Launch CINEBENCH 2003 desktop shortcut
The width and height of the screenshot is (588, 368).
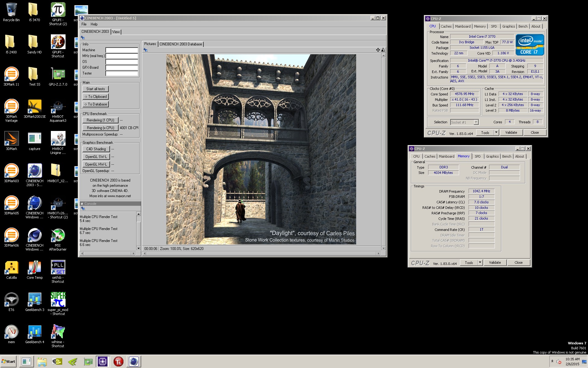pos(34,175)
